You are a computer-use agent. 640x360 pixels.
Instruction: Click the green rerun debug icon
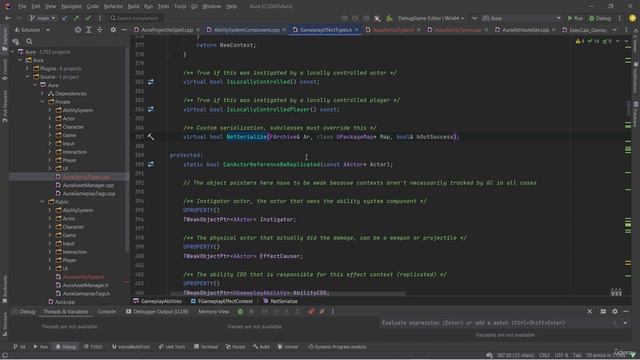point(240,311)
